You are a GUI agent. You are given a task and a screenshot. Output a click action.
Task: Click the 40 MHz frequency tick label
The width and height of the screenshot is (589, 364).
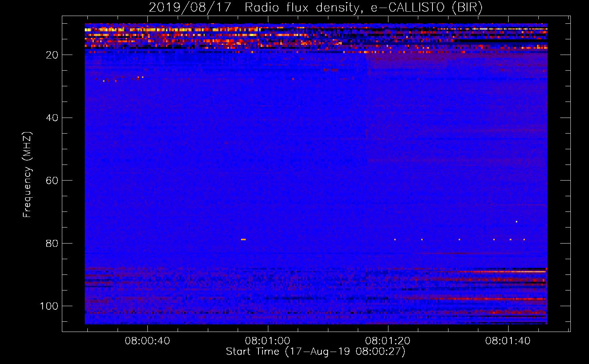coord(52,118)
